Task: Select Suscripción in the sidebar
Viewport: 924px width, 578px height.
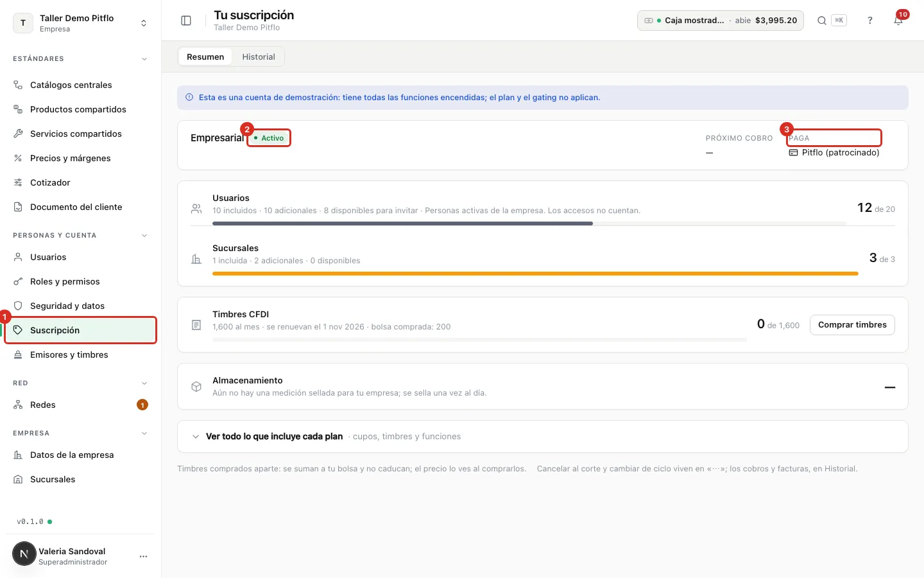Action: pos(80,330)
